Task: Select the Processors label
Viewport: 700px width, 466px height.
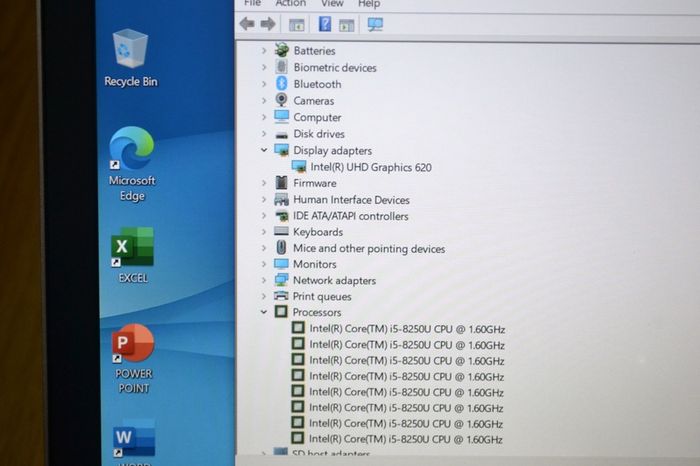Action: coord(317,312)
